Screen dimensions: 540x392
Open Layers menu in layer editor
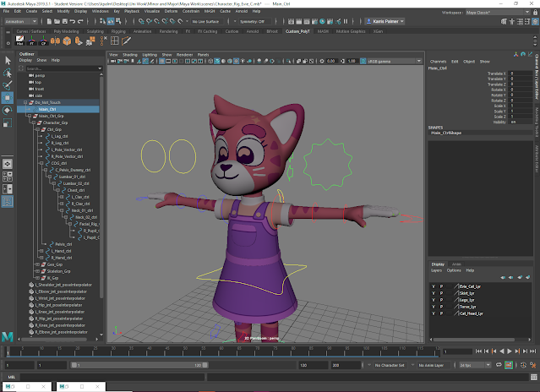(x=436, y=270)
